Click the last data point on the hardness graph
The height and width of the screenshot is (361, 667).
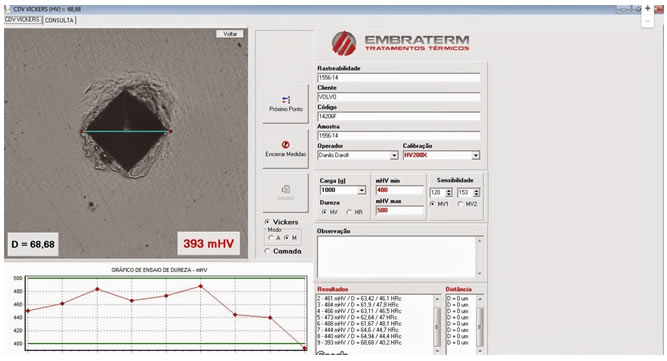[x=305, y=348]
